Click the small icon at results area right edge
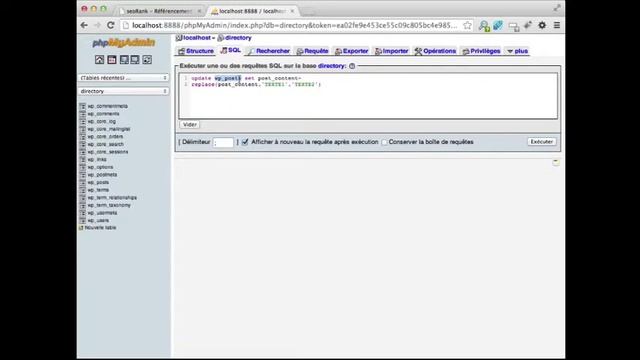This screenshot has height=360, width=640. 556,162
